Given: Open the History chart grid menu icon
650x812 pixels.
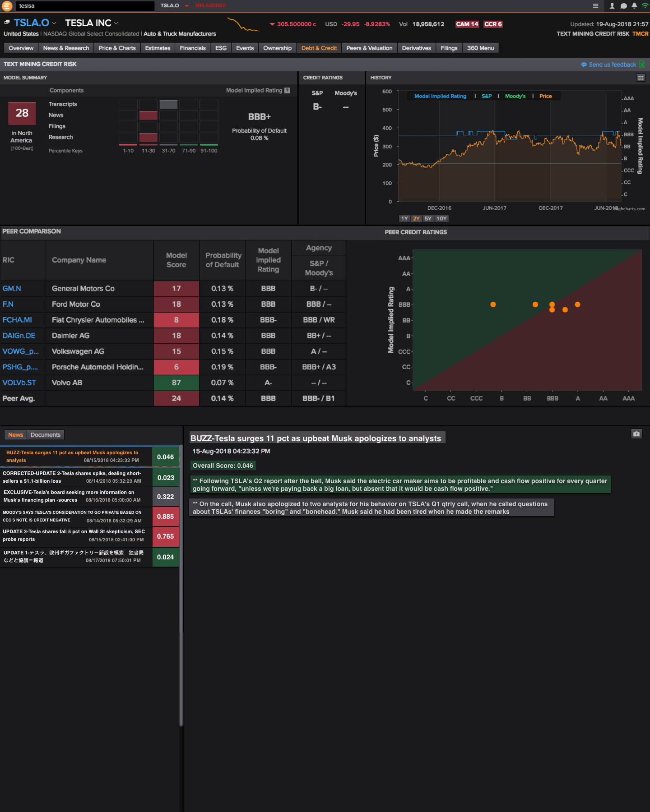Looking at the screenshot, I should click(x=641, y=78).
